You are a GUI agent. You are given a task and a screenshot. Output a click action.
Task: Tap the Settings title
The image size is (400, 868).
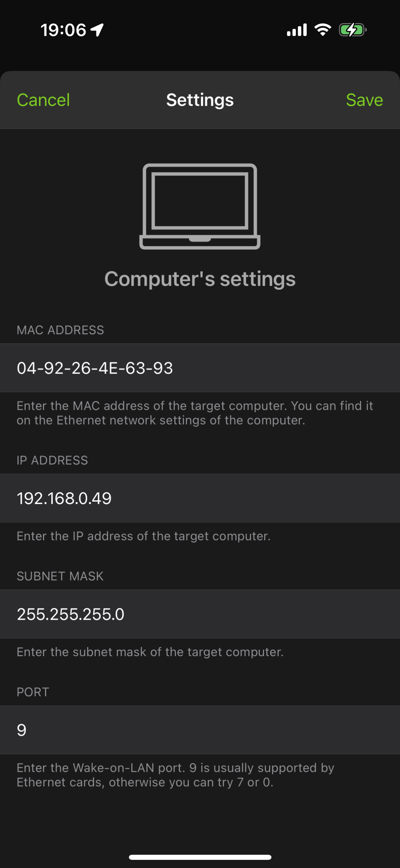(200, 100)
